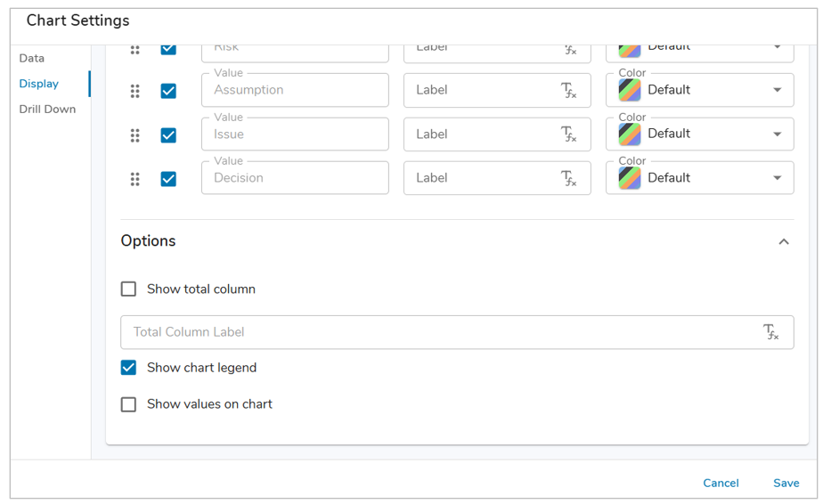Click the formula icon in Issue label field
Image resolution: width=831 pixels, height=504 pixels.
pyautogui.click(x=569, y=134)
